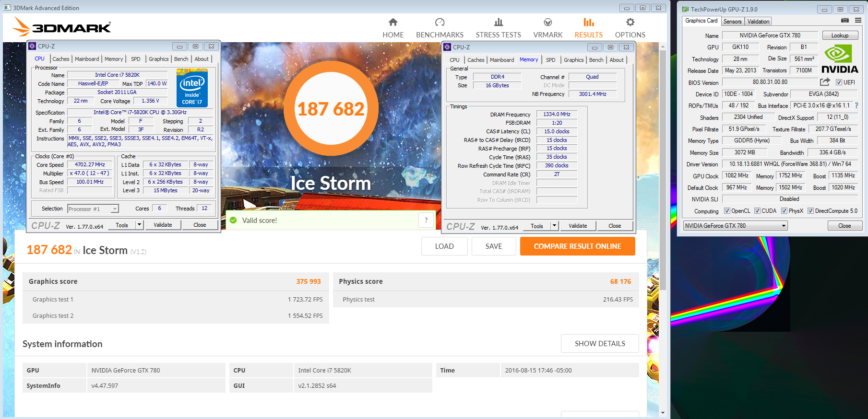
Task: Click the left CPU-Z window title icon
Action: pyautogui.click(x=32, y=46)
